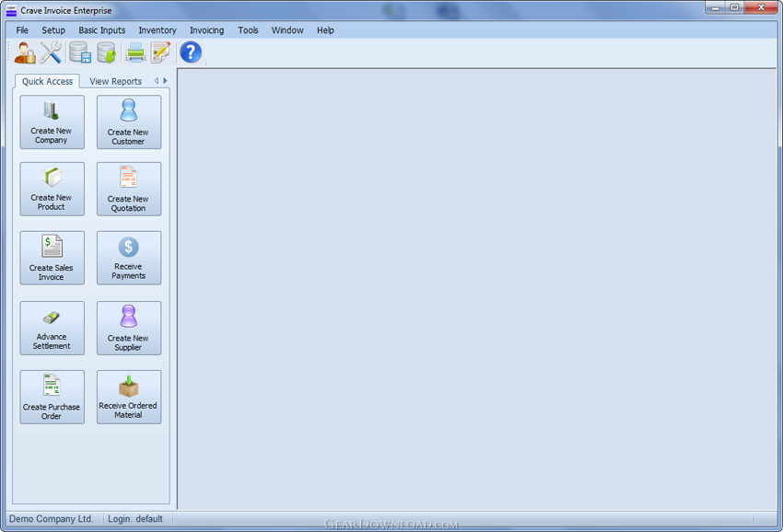Switch to the Quick Access tab
783x532 pixels.
[x=47, y=81]
